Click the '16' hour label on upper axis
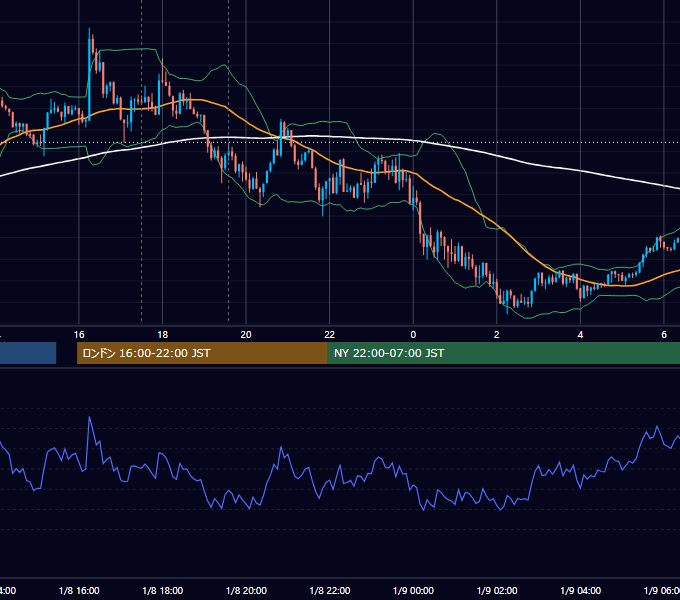This screenshot has width=680, height=600. [x=79, y=335]
